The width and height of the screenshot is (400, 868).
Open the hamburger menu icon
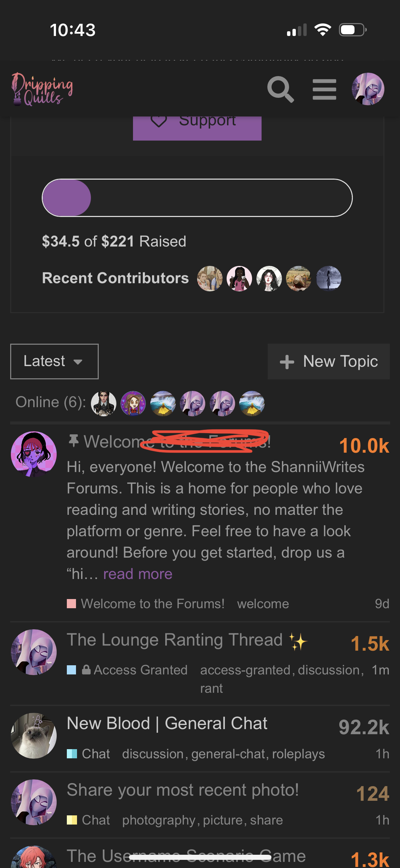pos(324,90)
